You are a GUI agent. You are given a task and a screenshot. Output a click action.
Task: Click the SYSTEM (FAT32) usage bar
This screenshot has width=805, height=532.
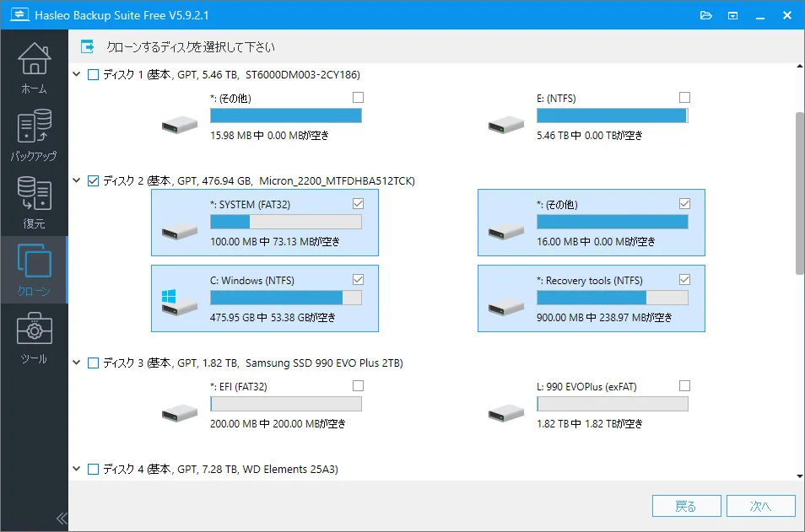(x=286, y=222)
